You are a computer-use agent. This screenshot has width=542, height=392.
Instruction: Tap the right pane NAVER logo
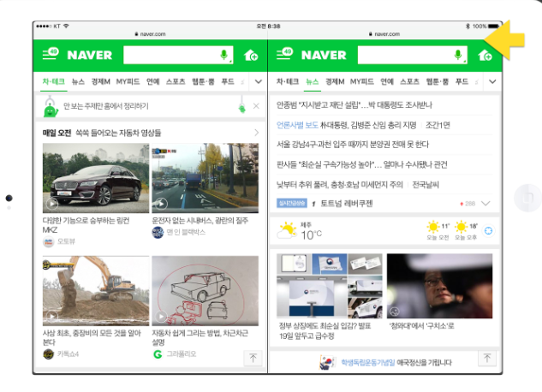(324, 55)
